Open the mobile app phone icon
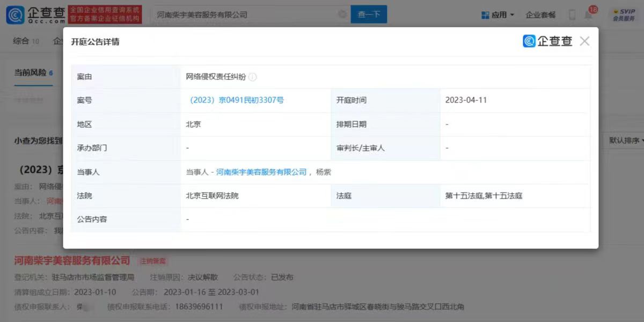The width and height of the screenshot is (644, 322). (x=572, y=15)
